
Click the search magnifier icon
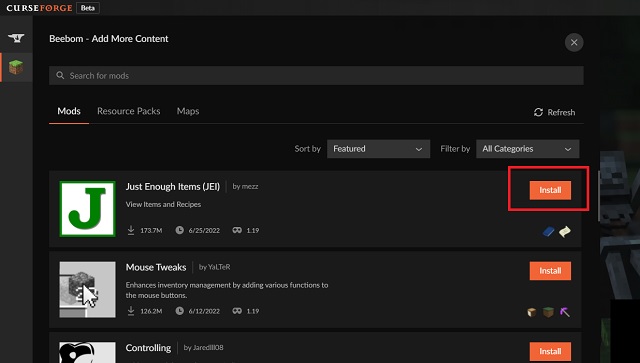(60, 76)
